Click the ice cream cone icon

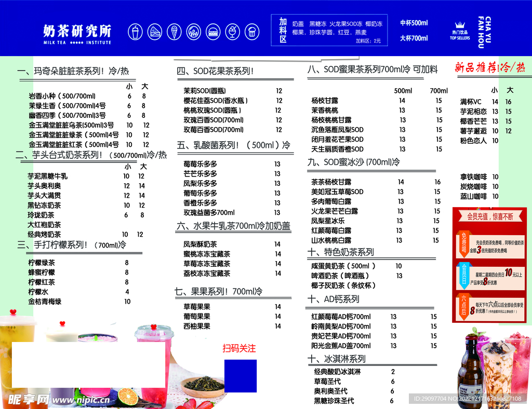coord(174,32)
